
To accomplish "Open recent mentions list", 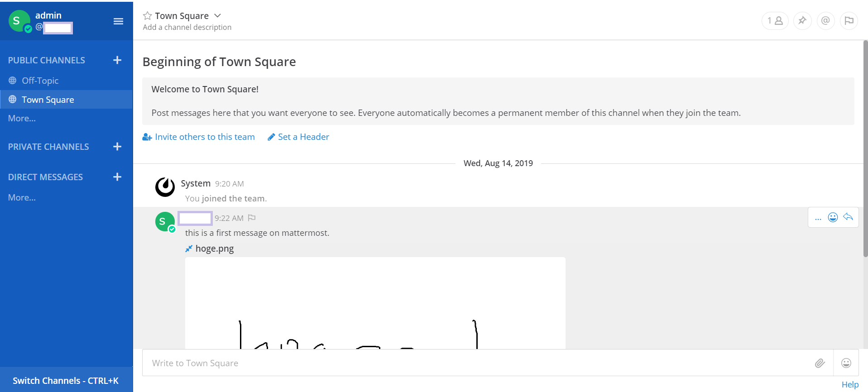I will 825,21.
